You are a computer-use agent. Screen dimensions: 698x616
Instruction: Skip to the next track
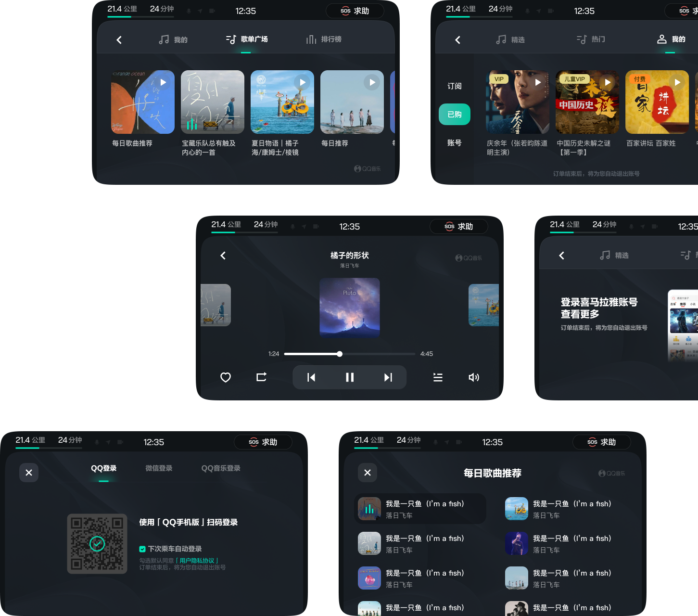tap(388, 377)
